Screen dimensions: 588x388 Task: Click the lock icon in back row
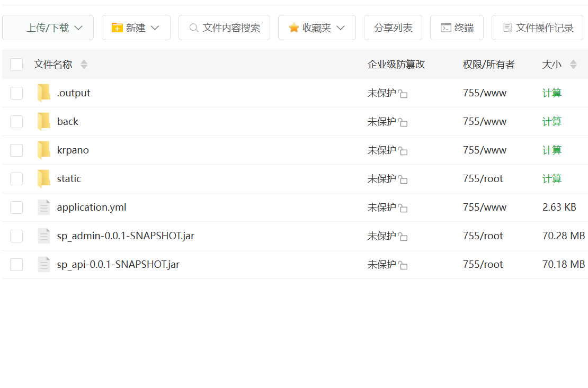click(x=403, y=122)
